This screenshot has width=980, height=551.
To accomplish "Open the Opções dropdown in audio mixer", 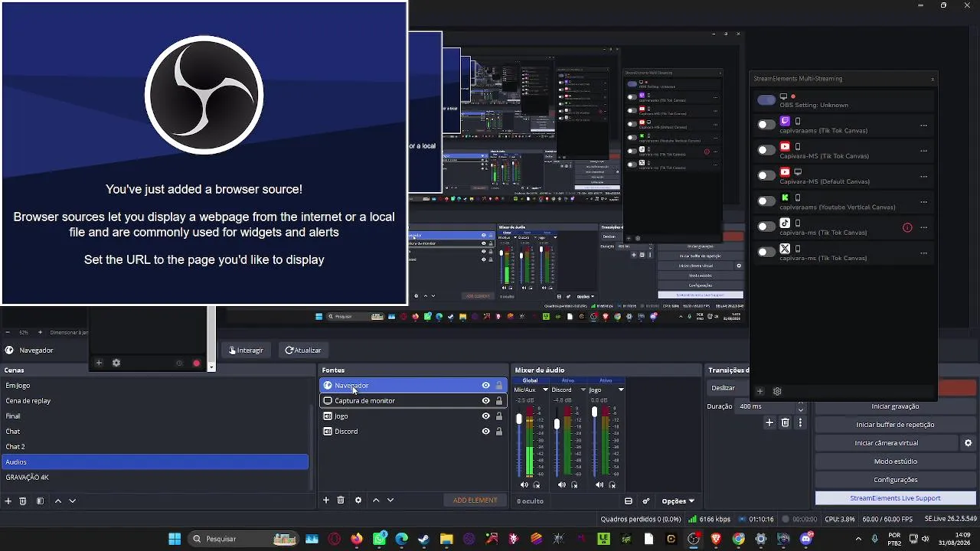I will point(678,501).
